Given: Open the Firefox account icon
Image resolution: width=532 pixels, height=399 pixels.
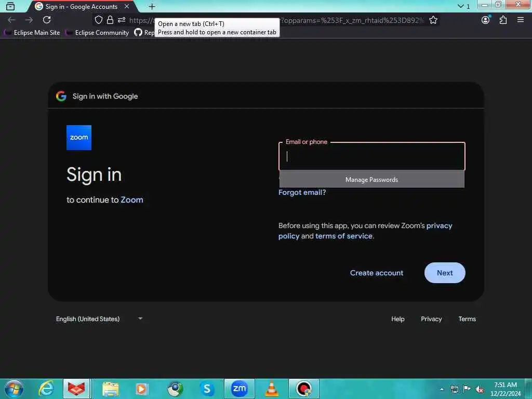Looking at the screenshot, I should 486,20.
